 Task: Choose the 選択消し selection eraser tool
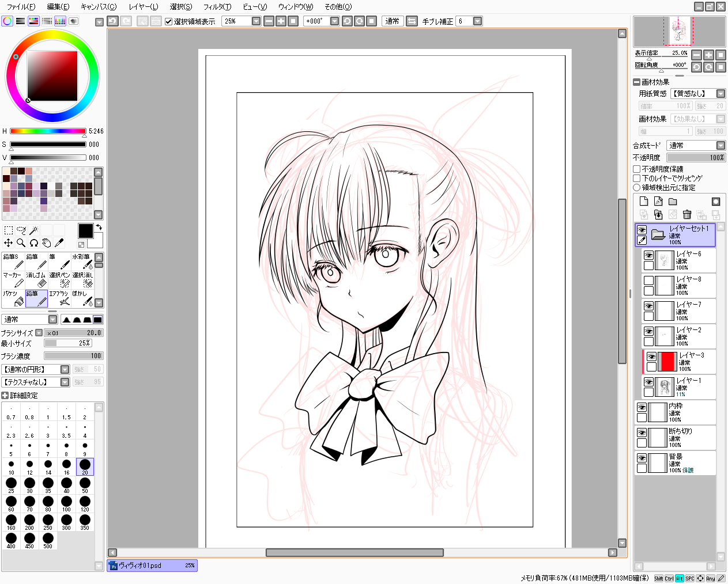[82, 280]
